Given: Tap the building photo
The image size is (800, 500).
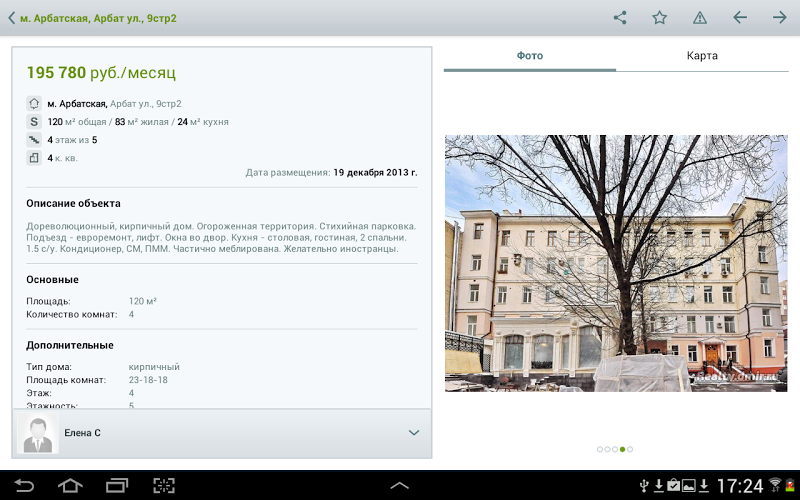Looking at the screenshot, I should click(x=616, y=263).
